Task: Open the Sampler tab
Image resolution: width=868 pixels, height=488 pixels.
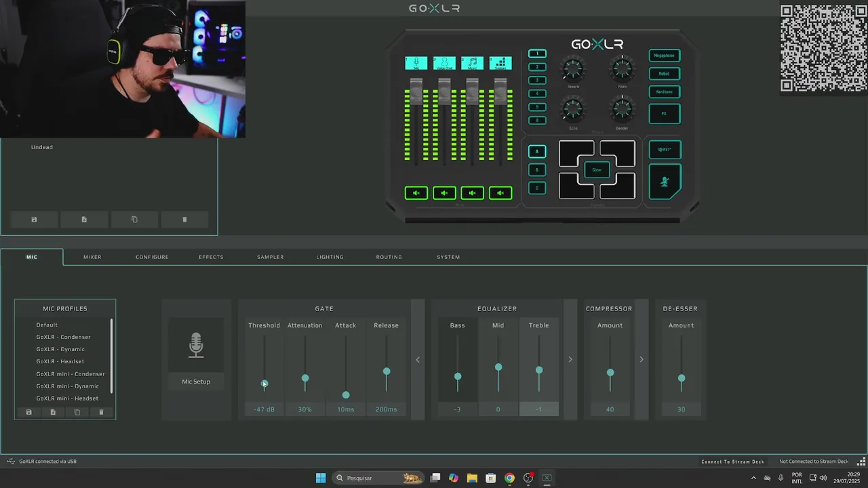Action: (x=271, y=257)
